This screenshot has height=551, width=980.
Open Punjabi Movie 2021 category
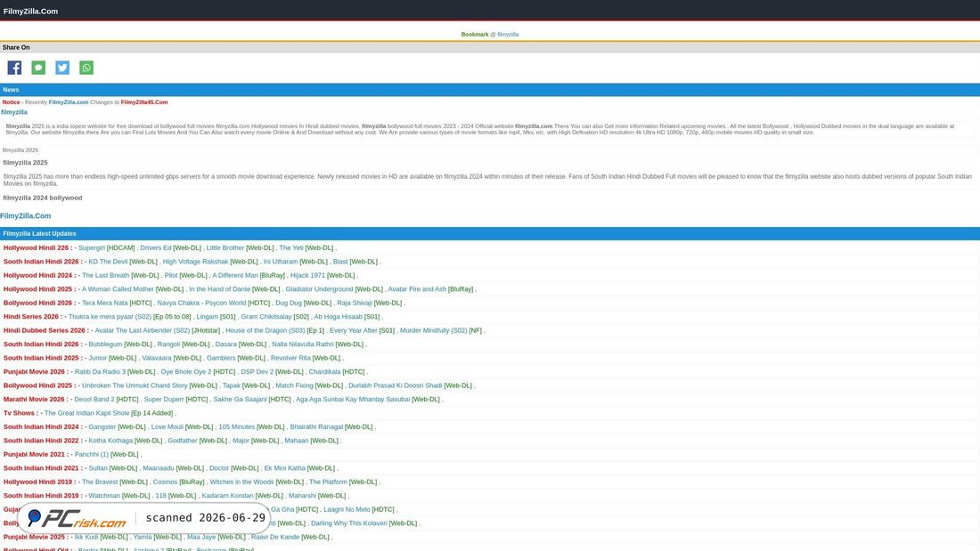(34, 454)
